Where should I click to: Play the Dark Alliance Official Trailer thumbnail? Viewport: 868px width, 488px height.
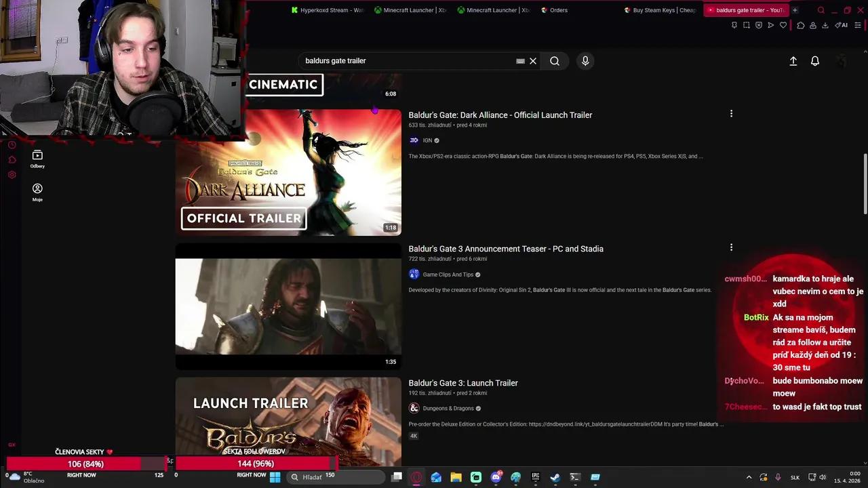(x=288, y=172)
